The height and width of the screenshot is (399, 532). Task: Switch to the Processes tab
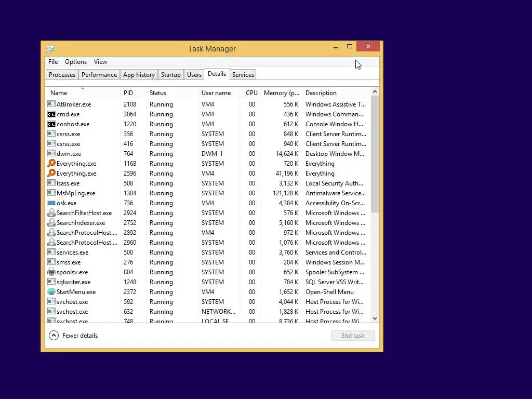pos(62,75)
